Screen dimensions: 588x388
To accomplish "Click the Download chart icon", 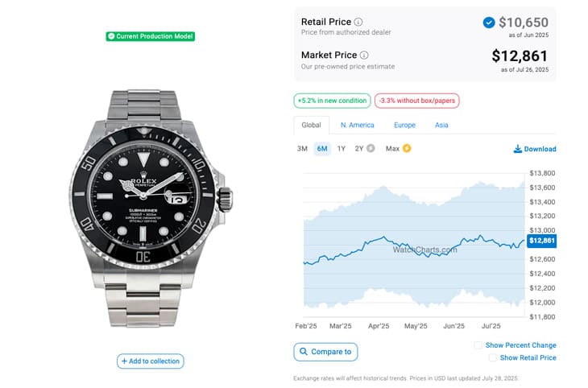I will tap(518, 149).
